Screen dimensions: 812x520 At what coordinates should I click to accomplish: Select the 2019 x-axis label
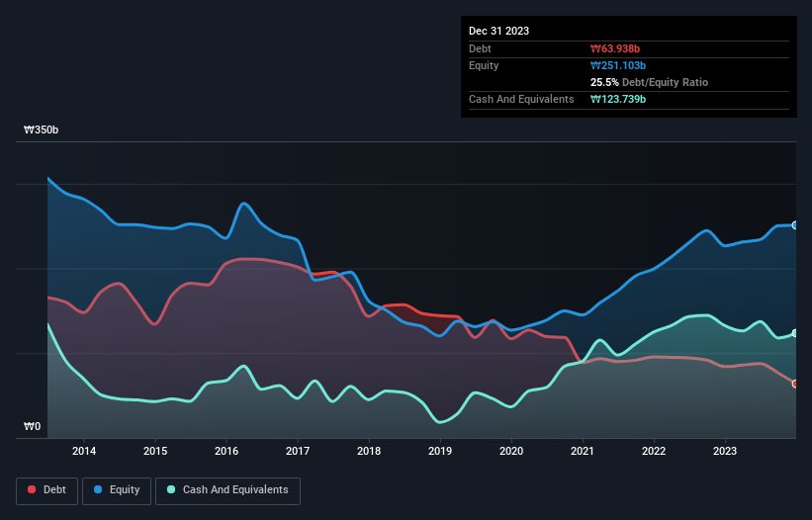pos(440,451)
